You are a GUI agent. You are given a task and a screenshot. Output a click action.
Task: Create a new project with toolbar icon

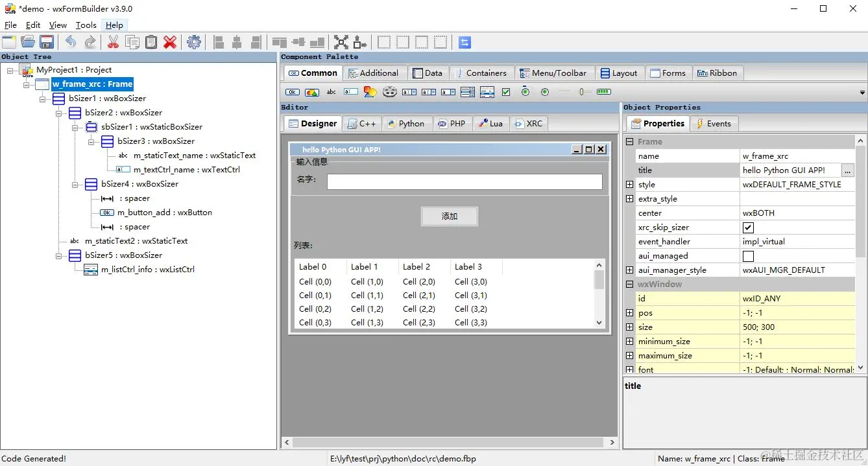[x=9, y=42]
